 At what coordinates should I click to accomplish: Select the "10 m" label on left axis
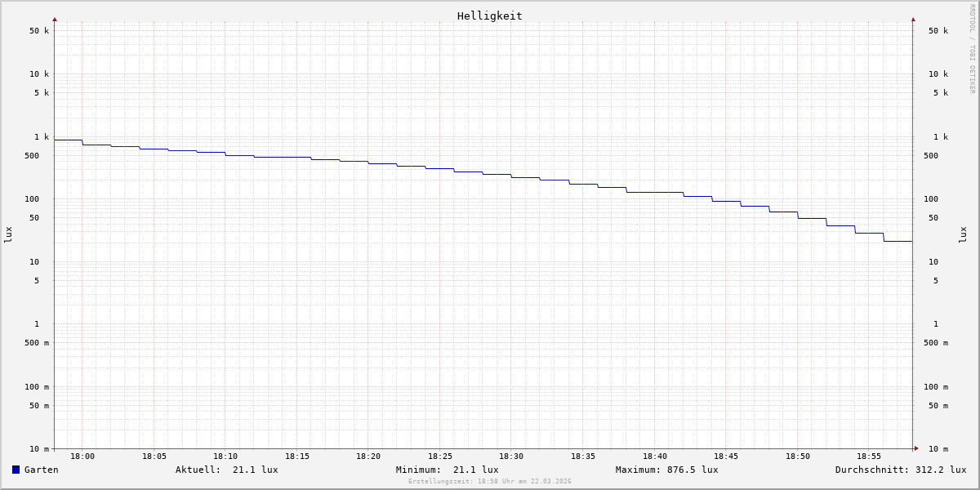point(39,449)
